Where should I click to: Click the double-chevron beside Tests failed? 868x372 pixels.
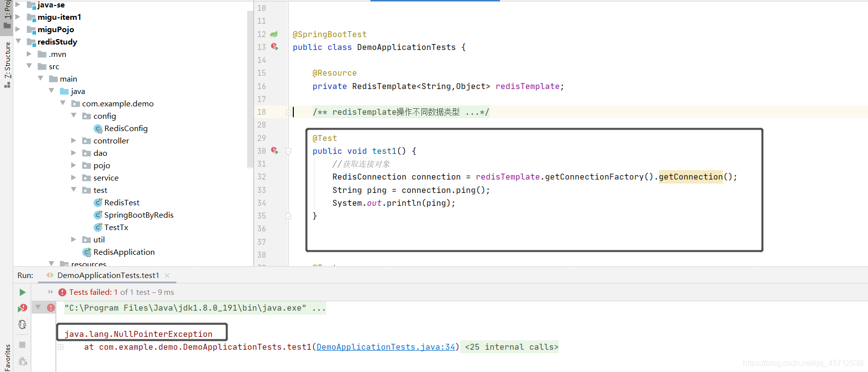click(50, 292)
